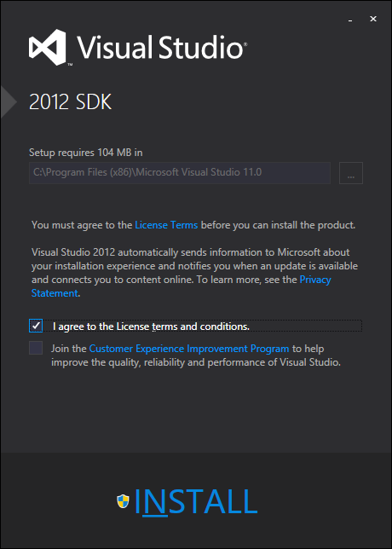The image size is (392, 549).
Task: Enable the Customer Experience Improvement Program checkbox
Action: (x=36, y=349)
